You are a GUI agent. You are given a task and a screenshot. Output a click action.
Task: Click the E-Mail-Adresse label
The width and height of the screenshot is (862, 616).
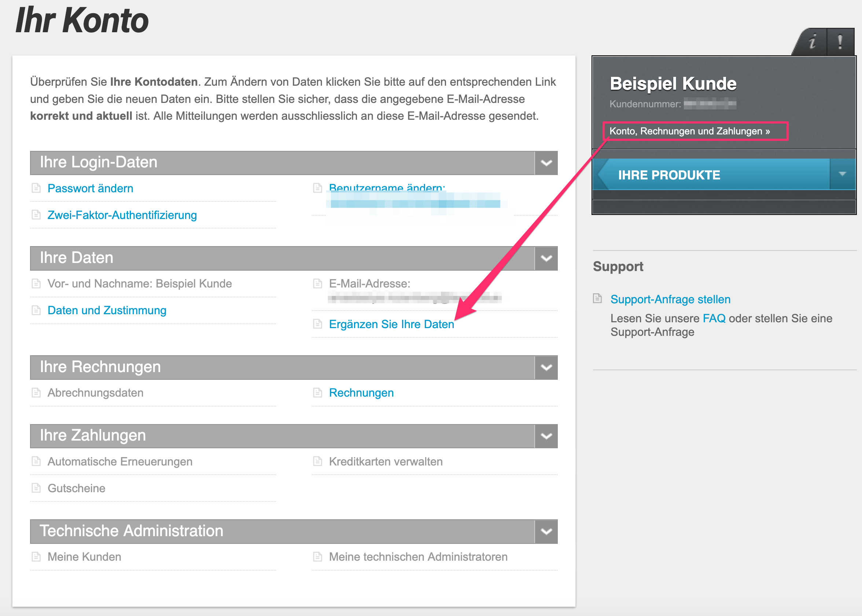370,284
